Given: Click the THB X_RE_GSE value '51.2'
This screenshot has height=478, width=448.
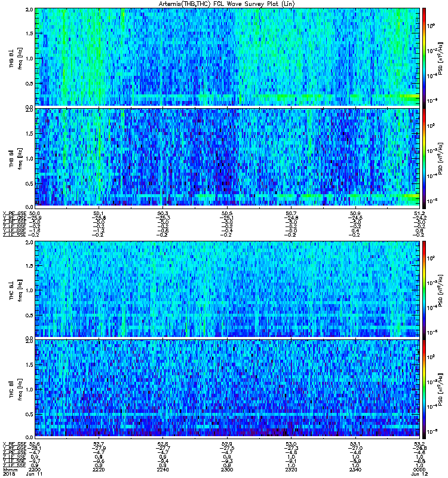Looking at the screenshot, I should 419,214.
